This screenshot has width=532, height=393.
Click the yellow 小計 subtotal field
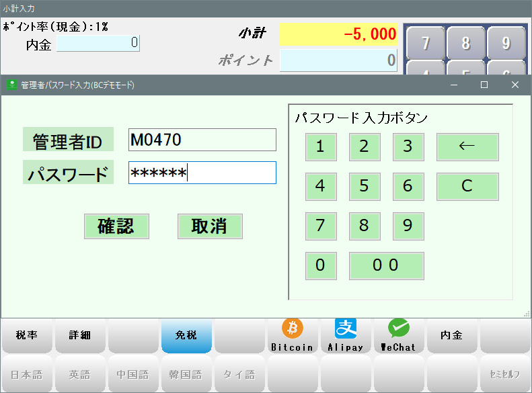click(x=338, y=34)
